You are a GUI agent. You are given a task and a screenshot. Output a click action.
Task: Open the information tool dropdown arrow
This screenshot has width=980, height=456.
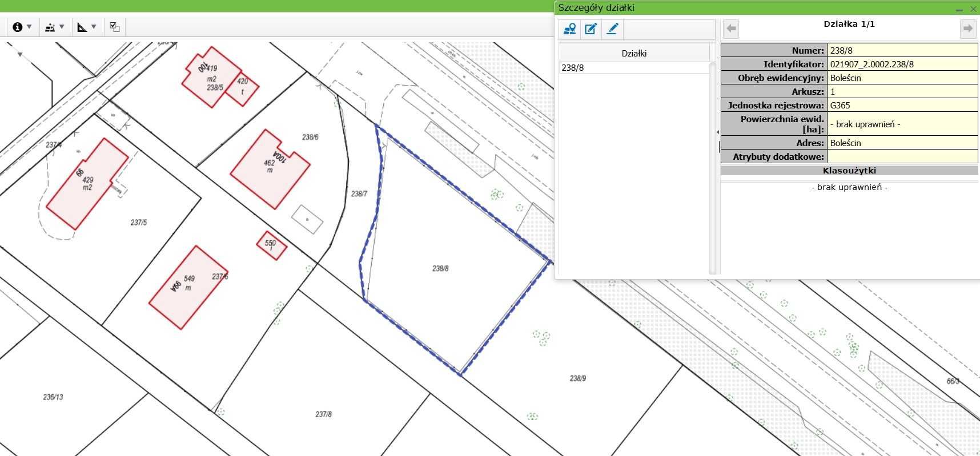(x=29, y=27)
